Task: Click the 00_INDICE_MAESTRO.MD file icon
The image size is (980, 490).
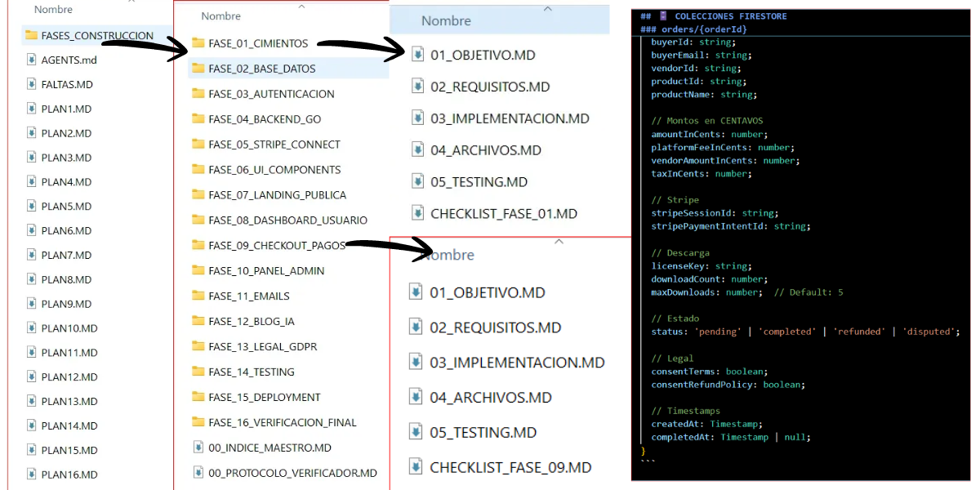Action: coord(198,448)
